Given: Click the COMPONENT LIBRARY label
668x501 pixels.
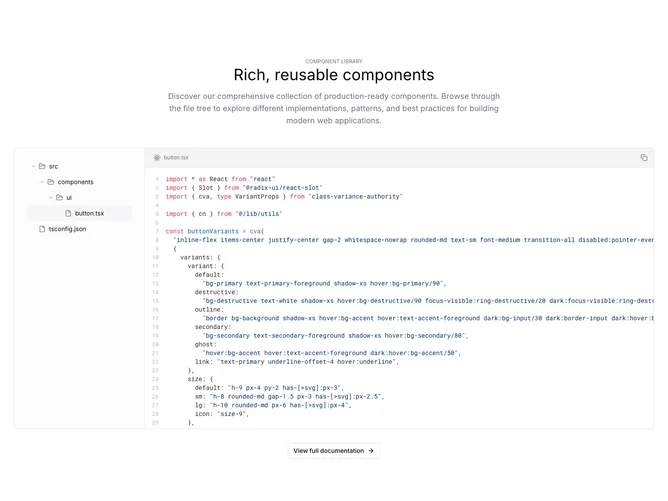Looking at the screenshot, I should tap(334, 61).
